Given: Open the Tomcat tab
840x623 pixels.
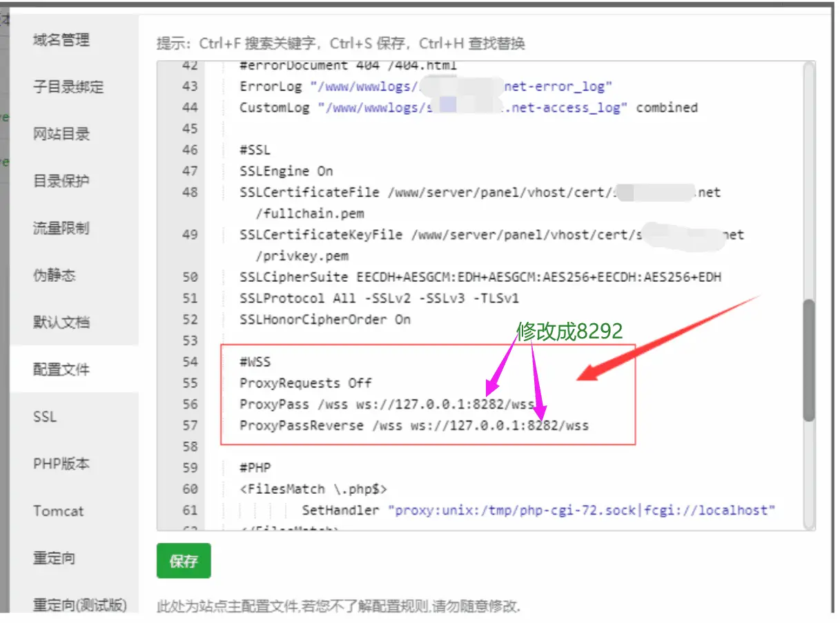Looking at the screenshot, I should pyautogui.click(x=58, y=511).
